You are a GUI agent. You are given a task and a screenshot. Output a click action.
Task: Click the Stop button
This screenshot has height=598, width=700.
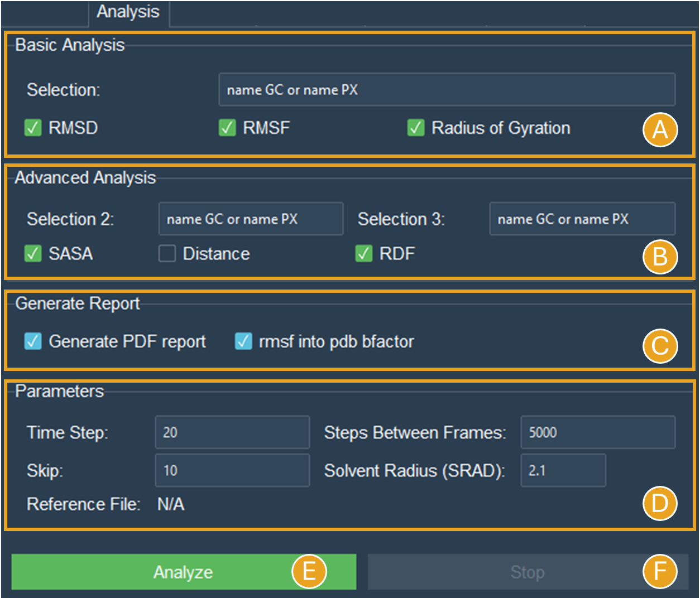pyautogui.click(x=528, y=572)
